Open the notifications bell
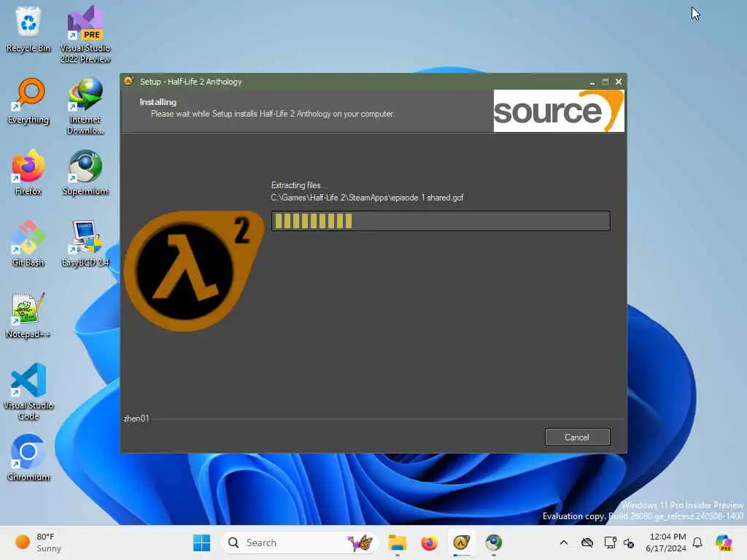 point(697,542)
